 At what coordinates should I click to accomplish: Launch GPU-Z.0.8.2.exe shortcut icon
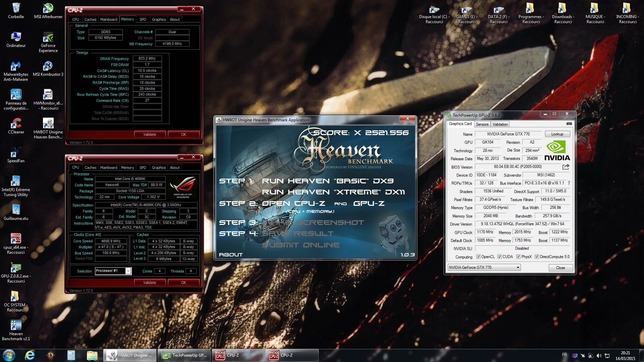click(x=16, y=273)
